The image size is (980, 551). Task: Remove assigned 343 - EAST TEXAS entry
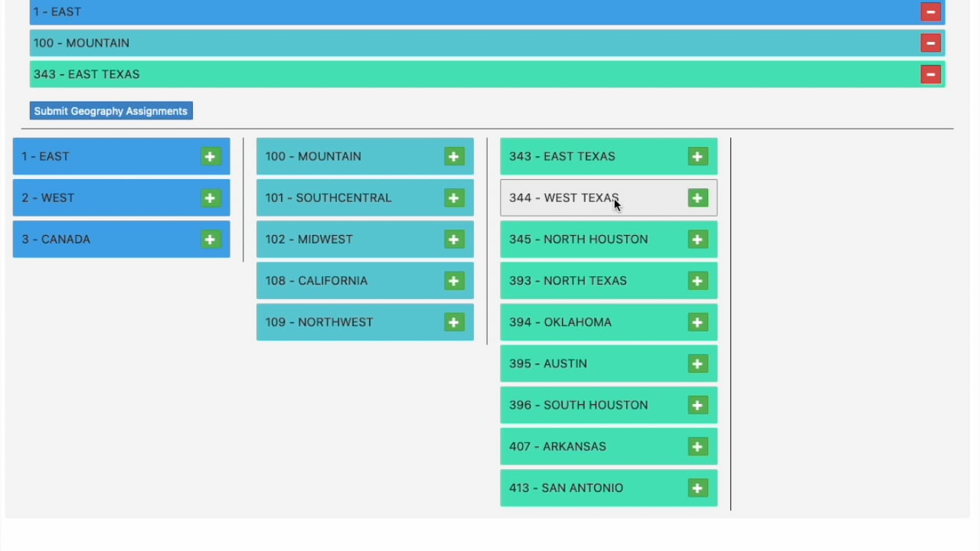point(930,74)
